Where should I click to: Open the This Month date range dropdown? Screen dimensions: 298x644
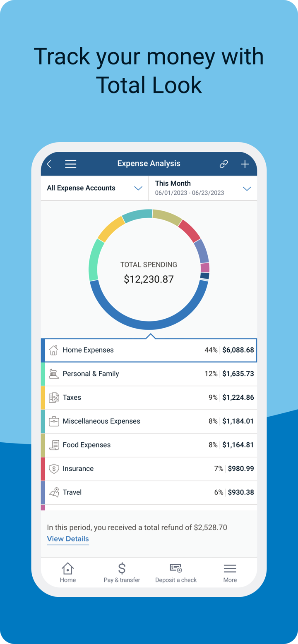(203, 188)
